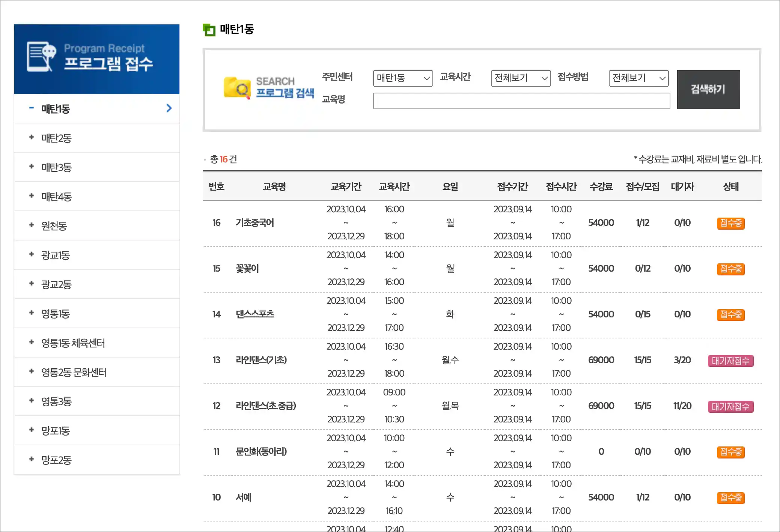Click 대기자접수 button for 라인댄스(기초)
This screenshot has width=780, height=532.
click(x=730, y=361)
